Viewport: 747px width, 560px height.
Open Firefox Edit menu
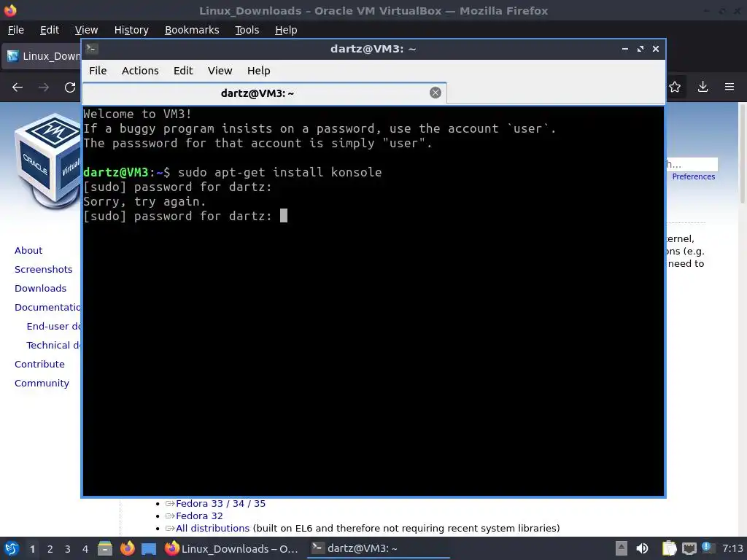(50, 30)
